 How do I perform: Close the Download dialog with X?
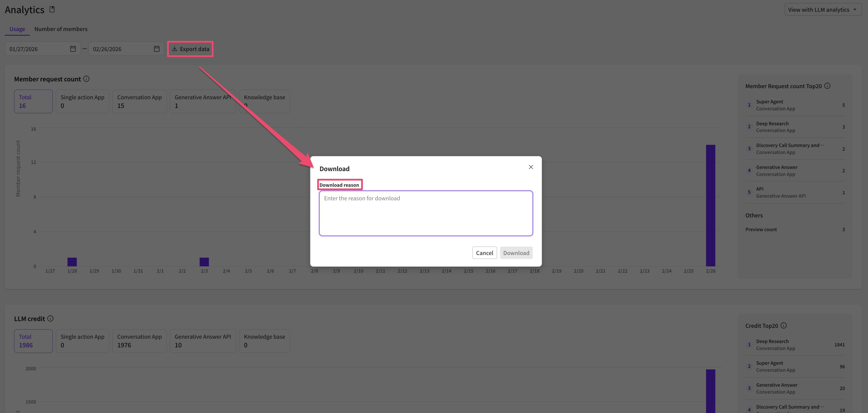pyautogui.click(x=531, y=167)
